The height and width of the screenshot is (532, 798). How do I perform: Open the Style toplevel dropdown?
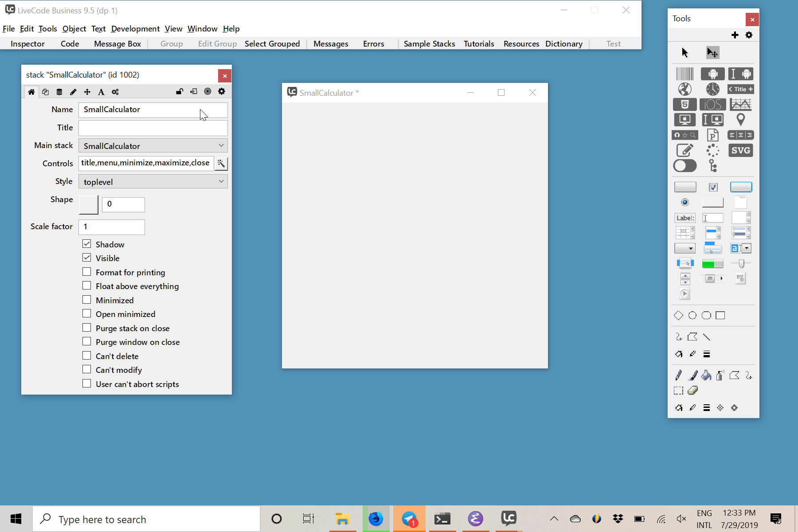click(x=153, y=182)
